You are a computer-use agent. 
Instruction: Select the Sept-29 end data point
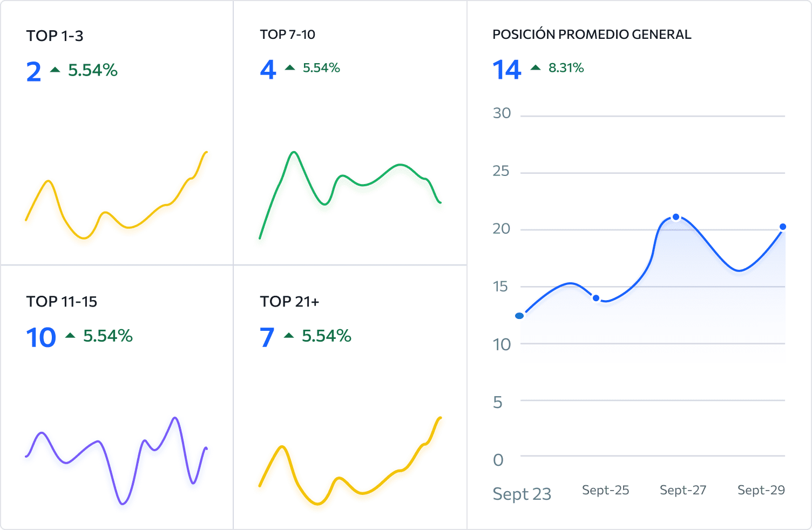coord(783,227)
